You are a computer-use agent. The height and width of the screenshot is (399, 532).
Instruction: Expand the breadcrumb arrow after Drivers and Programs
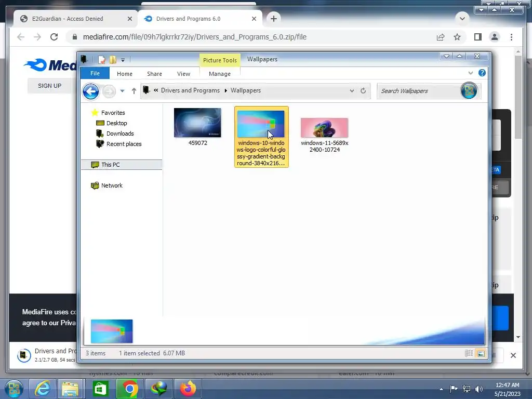pos(225,90)
